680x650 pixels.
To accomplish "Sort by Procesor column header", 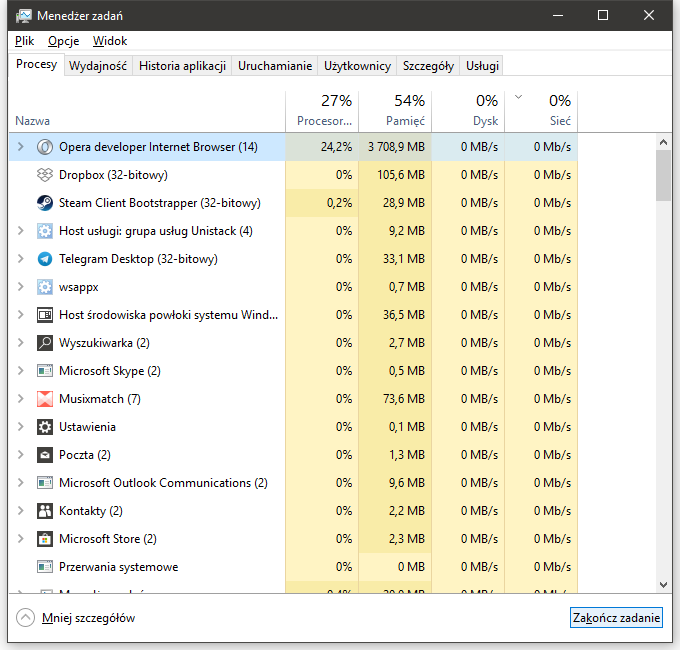I will coord(322,111).
